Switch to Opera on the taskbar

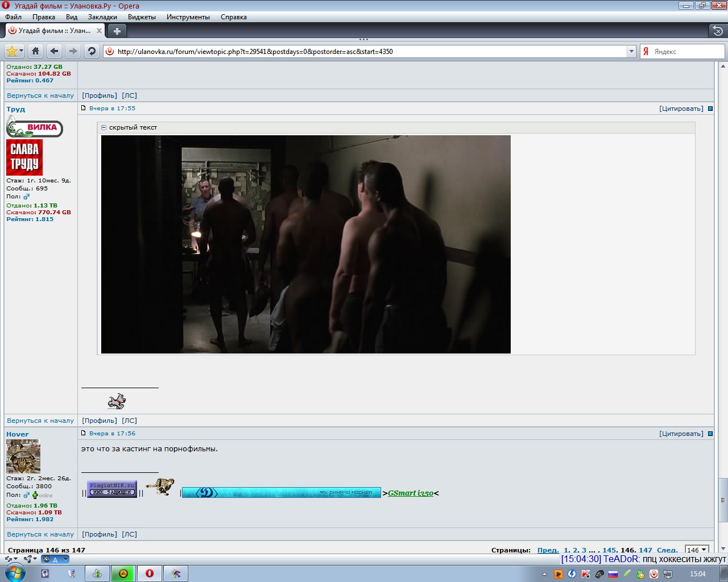point(150,573)
